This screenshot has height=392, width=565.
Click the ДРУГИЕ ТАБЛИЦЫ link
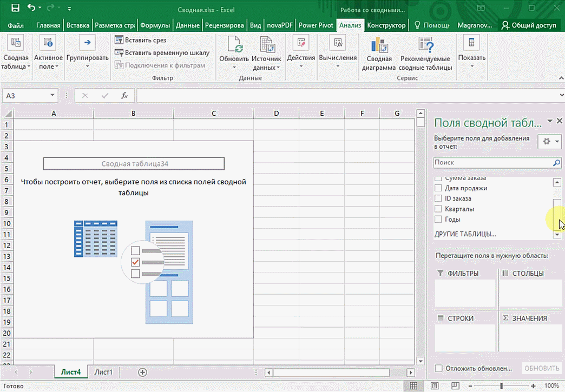[x=465, y=234]
